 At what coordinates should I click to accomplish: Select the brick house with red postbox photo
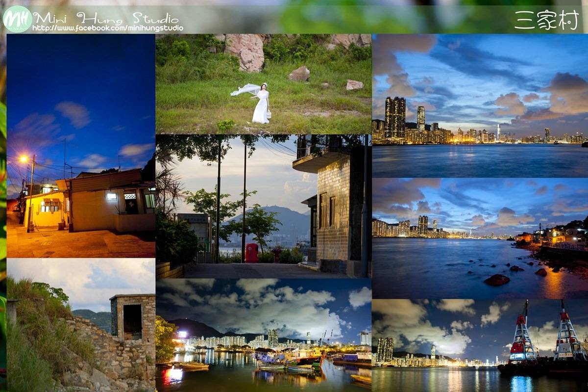pyautogui.click(x=264, y=207)
